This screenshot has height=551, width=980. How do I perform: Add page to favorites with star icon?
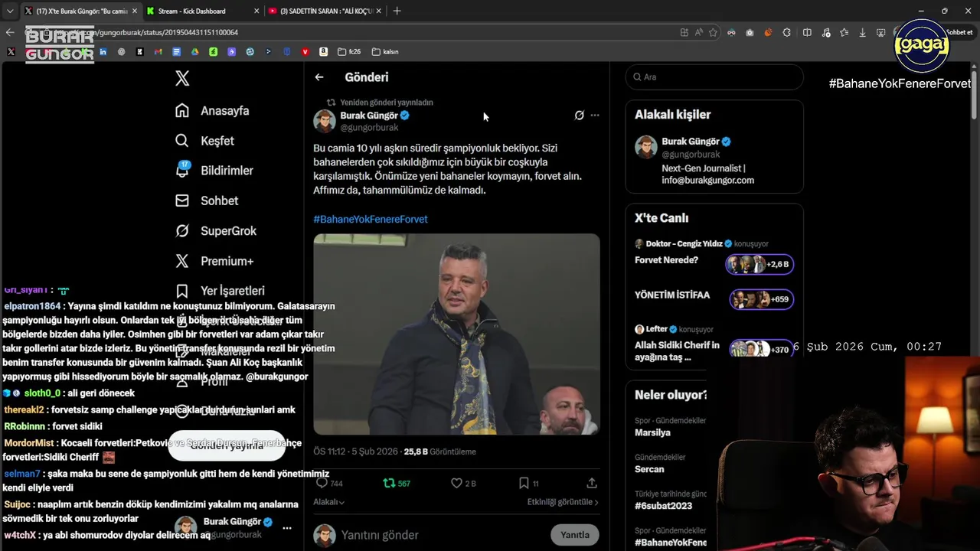click(x=713, y=32)
